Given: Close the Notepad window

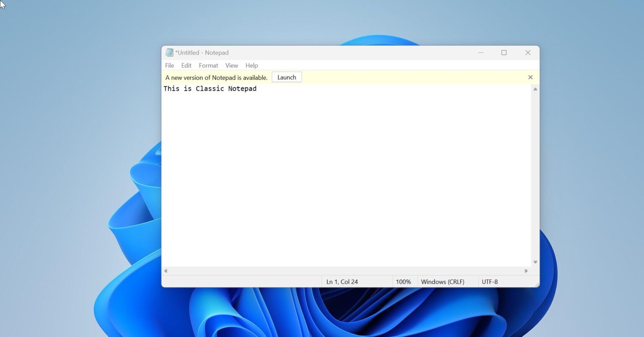Looking at the screenshot, I should [528, 52].
